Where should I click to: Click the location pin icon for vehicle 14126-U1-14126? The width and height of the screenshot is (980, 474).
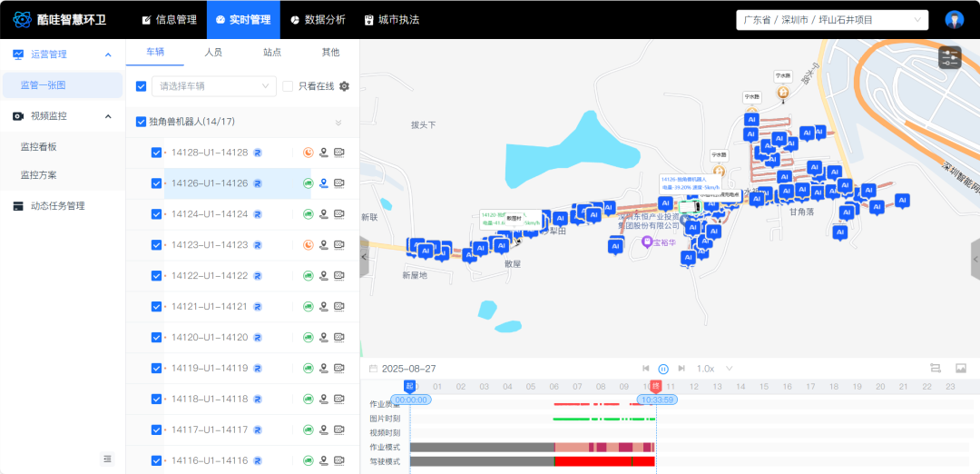tap(323, 183)
